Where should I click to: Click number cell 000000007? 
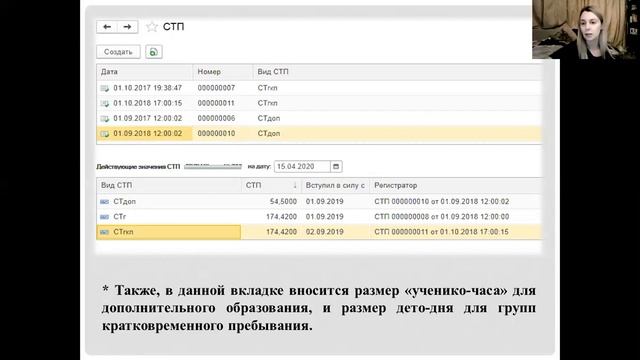[x=216, y=88]
